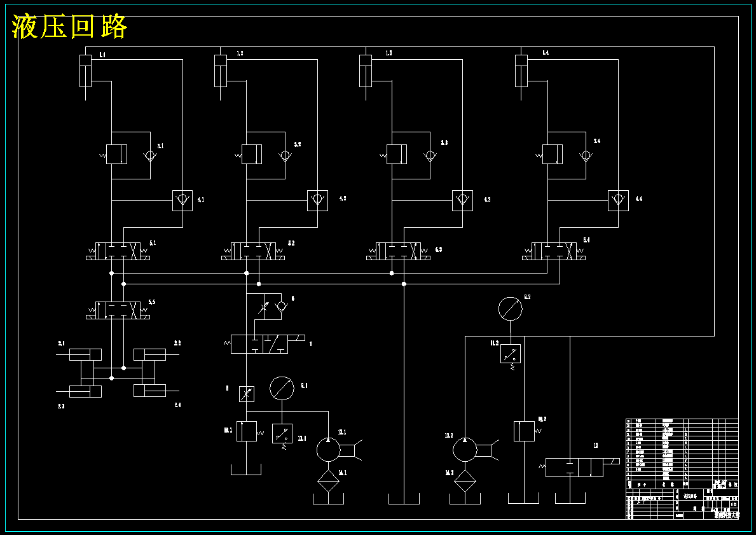The image size is (756, 535).
Task: Pick the boxed pilot check valve 4.4
Action: click(618, 200)
